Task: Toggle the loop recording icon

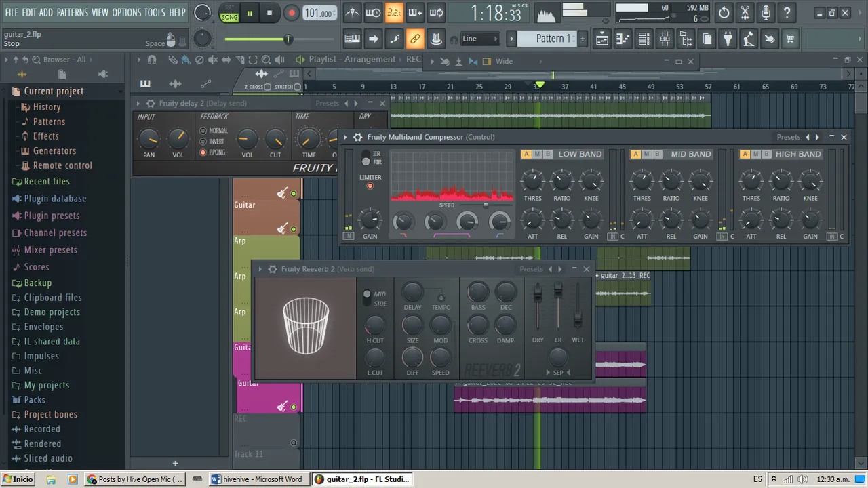Action: (x=437, y=12)
